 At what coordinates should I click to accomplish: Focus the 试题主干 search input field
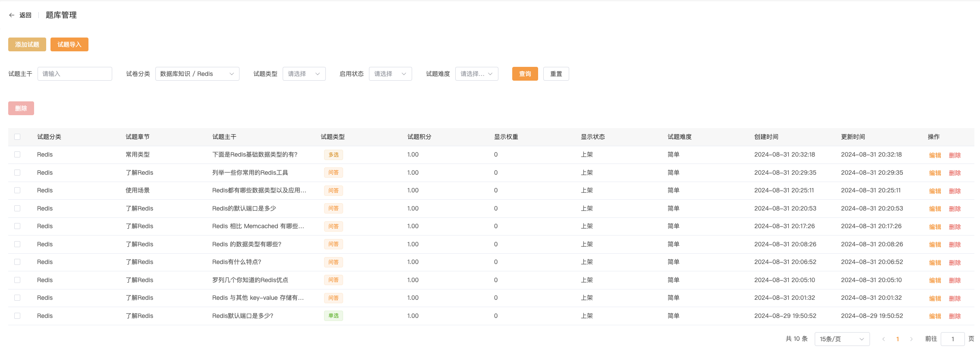75,74
